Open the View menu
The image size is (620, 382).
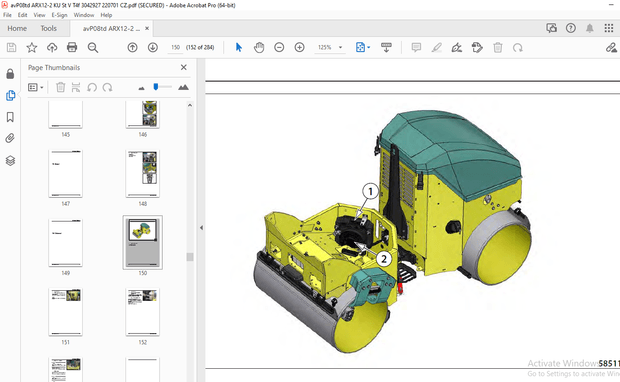coord(39,15)
